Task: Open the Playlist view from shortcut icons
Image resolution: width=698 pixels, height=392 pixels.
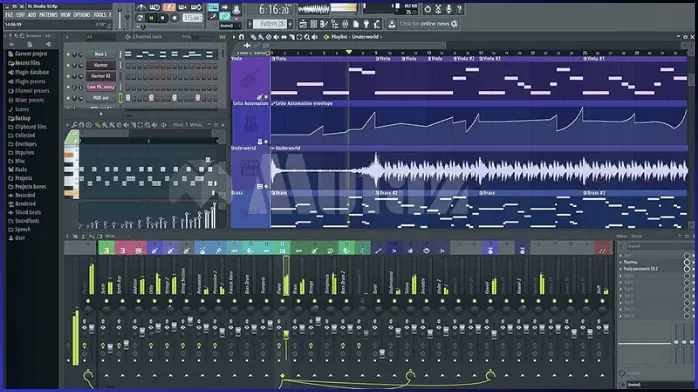Action: 303,24
